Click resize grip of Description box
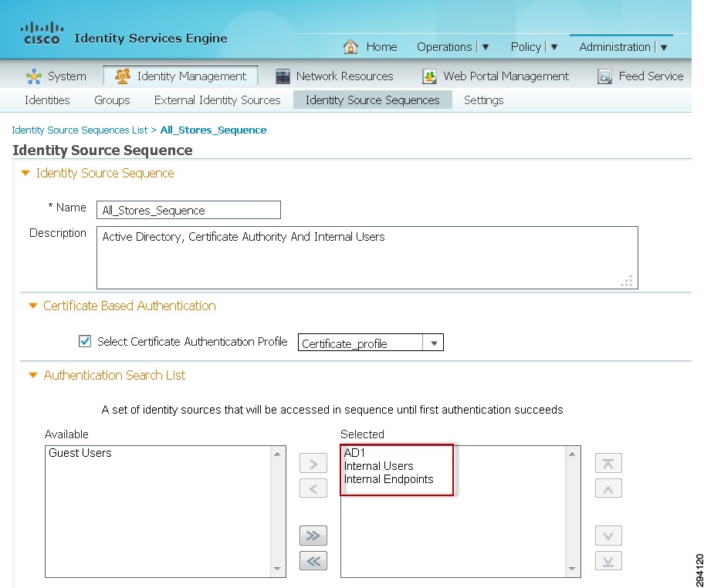 pyautogui.click(x=627, y=281)
